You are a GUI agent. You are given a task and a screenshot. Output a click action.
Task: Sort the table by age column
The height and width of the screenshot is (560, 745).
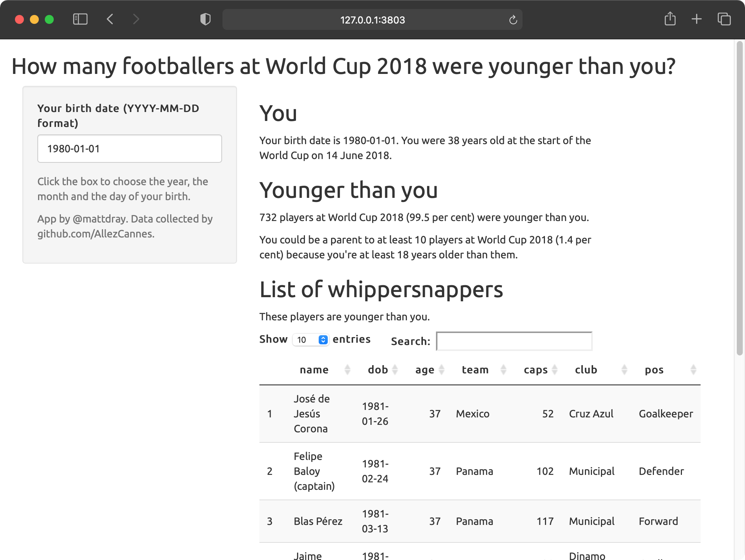441,370
